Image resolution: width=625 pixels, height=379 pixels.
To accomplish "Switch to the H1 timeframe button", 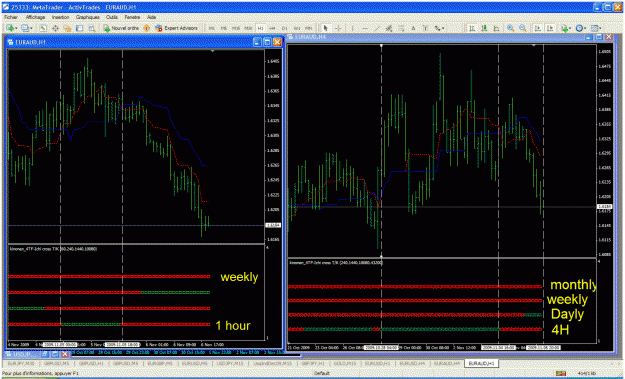I will click(260, 28).
